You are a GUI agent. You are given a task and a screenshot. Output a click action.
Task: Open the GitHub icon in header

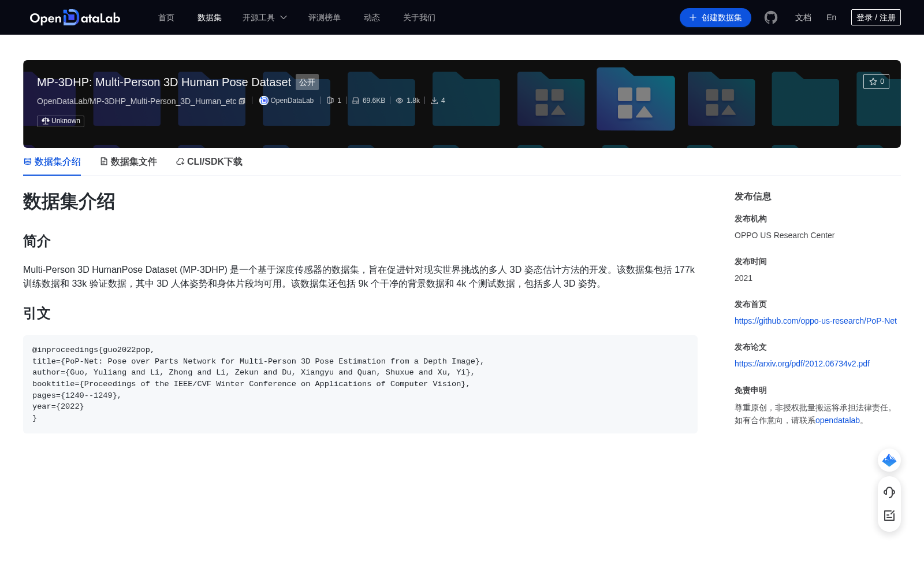[x=771, y=17]
